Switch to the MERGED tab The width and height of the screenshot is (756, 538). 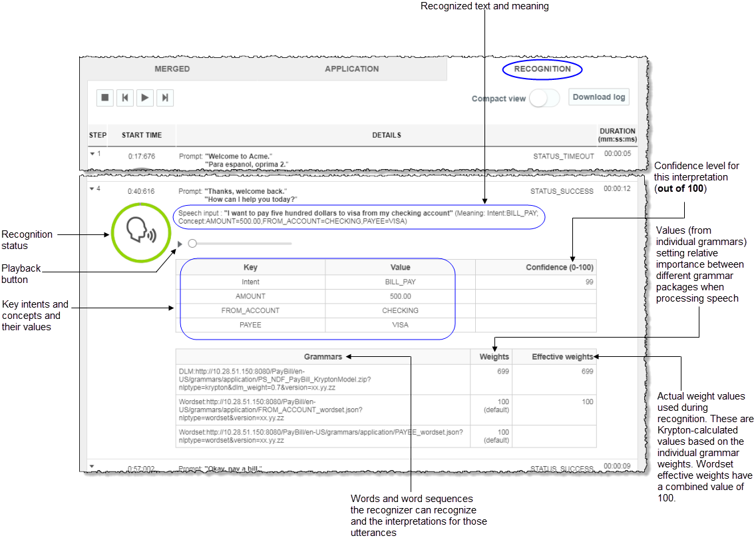[x=172, y=69]
